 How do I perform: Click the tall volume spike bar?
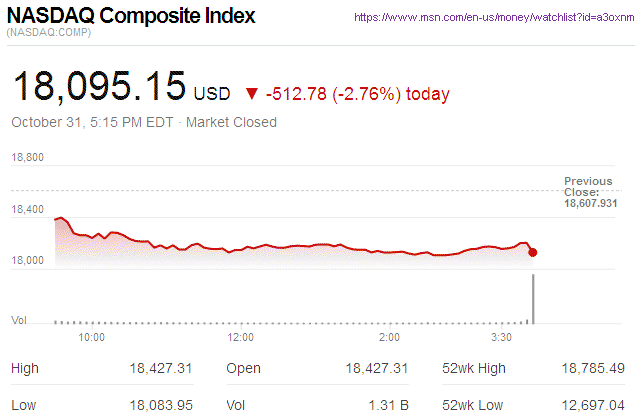[x=533, y=298]
